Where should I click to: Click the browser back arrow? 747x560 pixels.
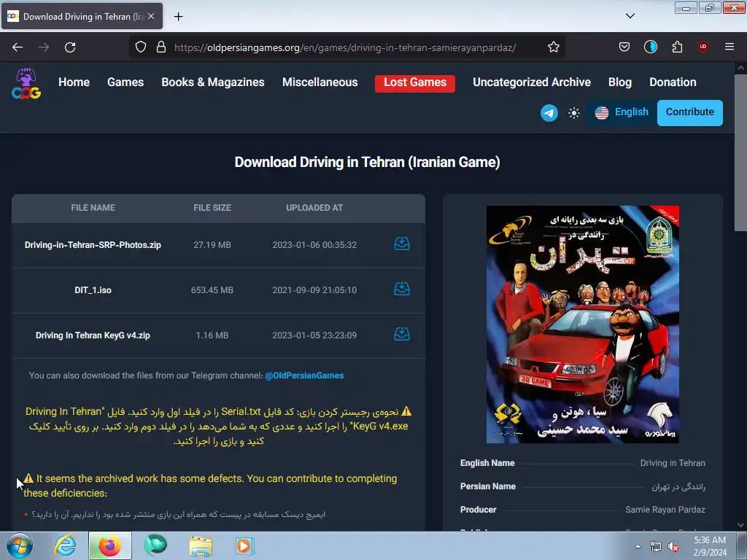(x=18, y=47)
